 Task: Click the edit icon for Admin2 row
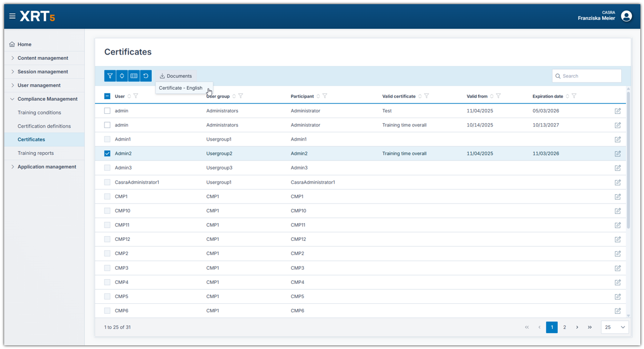(618, 154)
